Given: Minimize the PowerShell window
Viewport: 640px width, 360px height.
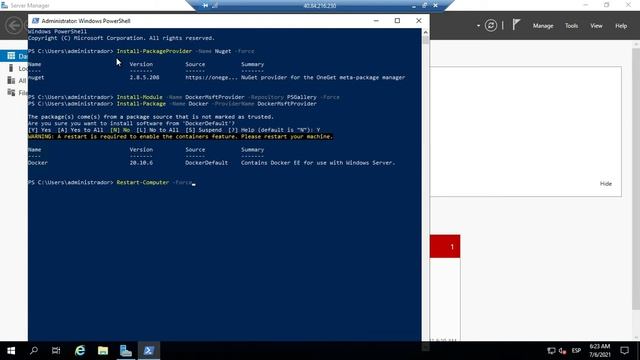Looking at the screenshot, I should [376, 21].
